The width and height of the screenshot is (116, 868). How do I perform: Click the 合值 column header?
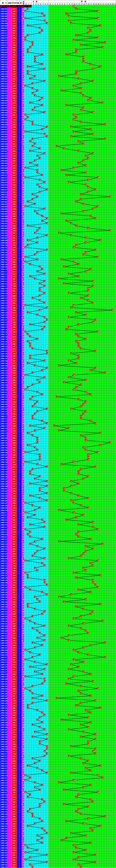coord(36,1)
